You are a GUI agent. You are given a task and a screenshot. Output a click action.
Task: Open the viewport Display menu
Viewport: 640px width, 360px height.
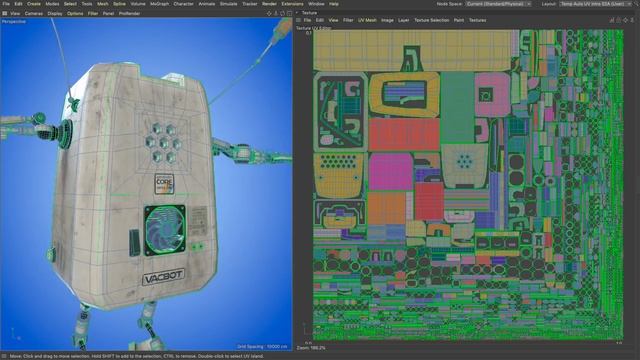click(55, 13)
